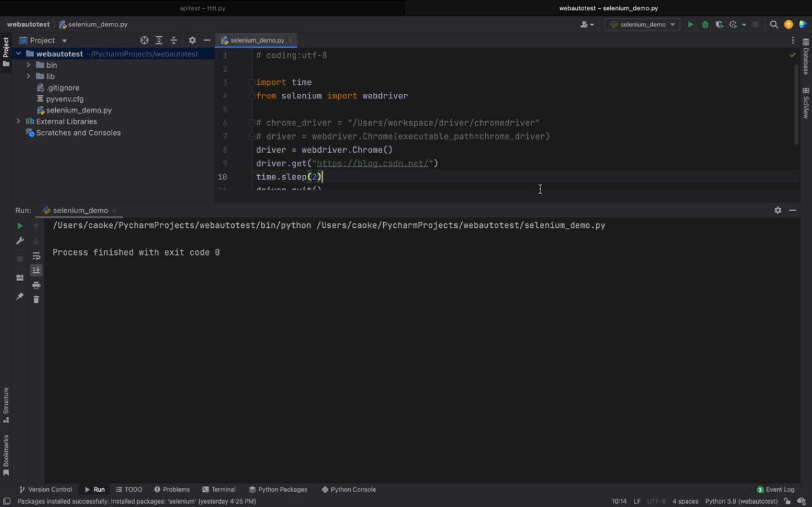Disable the Scroll to End console toggle
This screenshot has width=812, height=507.
[x=36, y=270]
